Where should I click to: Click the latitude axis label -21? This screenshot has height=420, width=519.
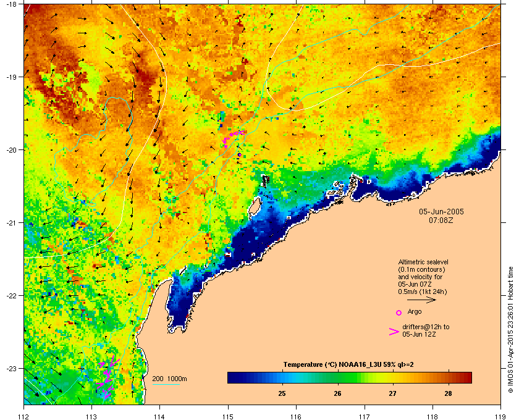click(11, 223)
